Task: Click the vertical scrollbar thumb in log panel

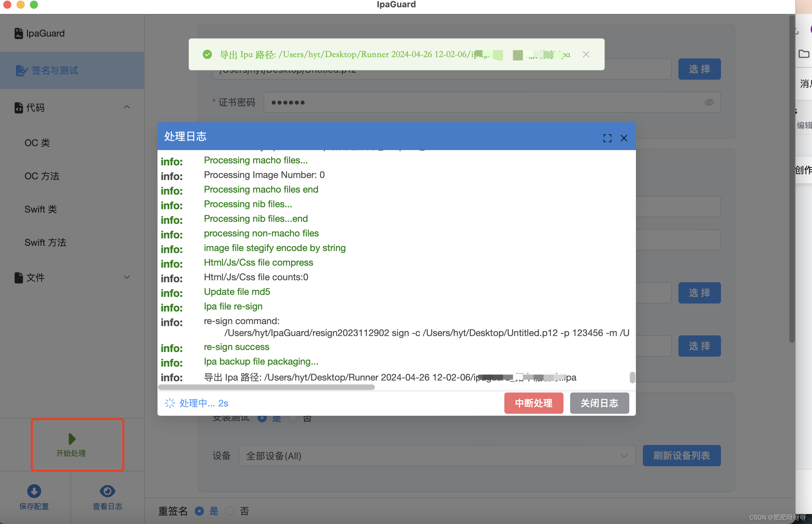Action: click(x=632, y=377)
